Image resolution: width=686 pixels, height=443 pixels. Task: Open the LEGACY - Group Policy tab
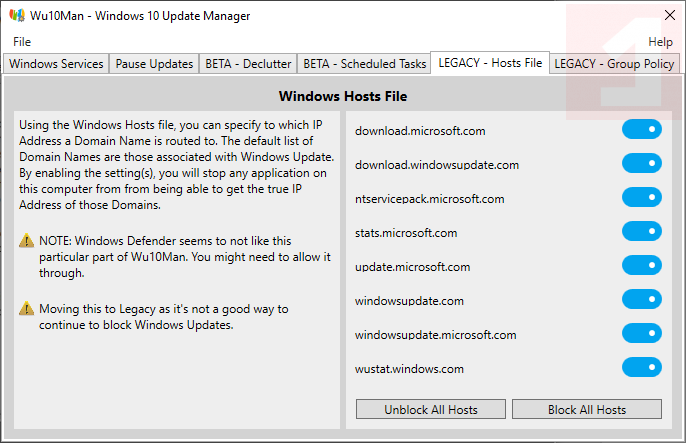[614, 64]
